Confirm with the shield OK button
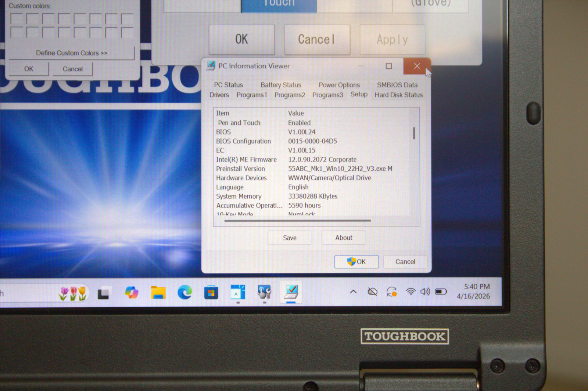This screenshot has width=588, height=391. click(x=356, y=261)
